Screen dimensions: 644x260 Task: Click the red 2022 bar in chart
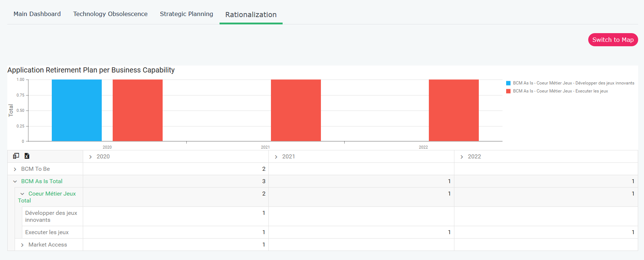pyautogui.click(x=454, y=110)
